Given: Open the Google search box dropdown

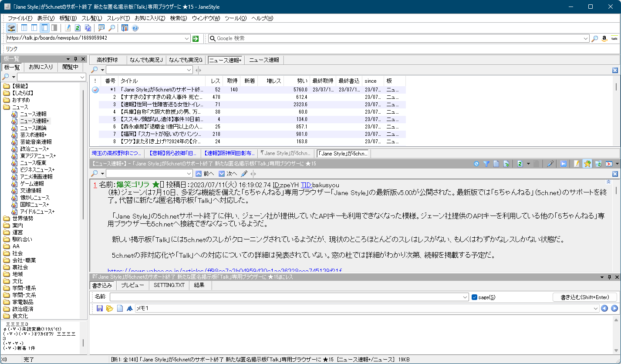Looking at the screenshot, I should click(x=586, y=38).
